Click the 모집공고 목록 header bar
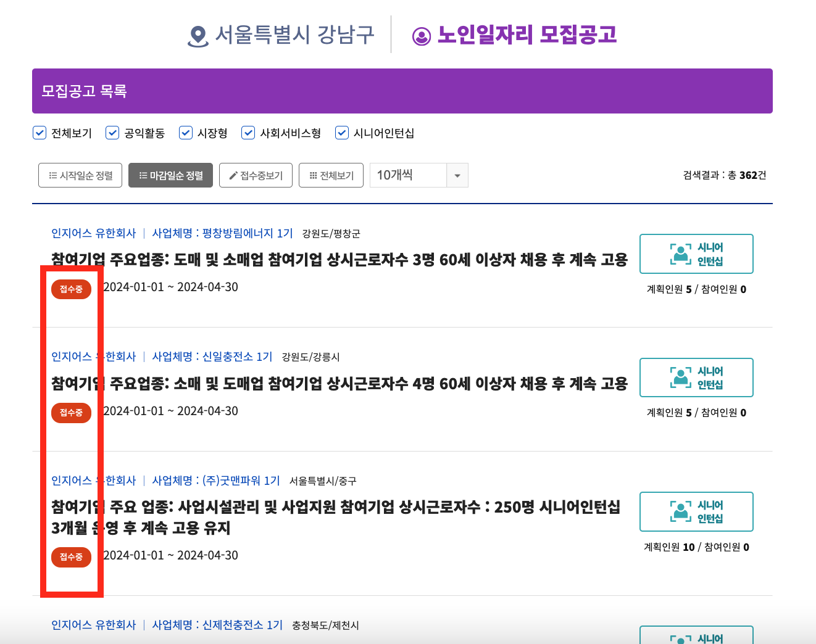 pos(402,91)
